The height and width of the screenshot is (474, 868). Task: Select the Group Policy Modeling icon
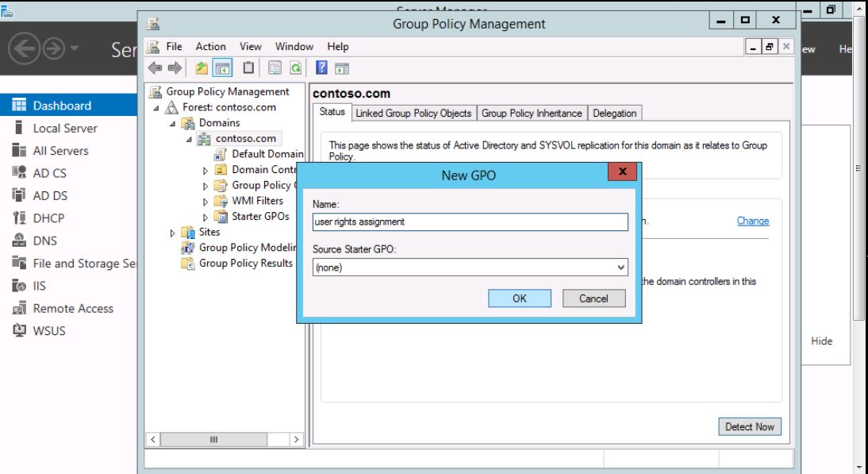pos(190,247)
